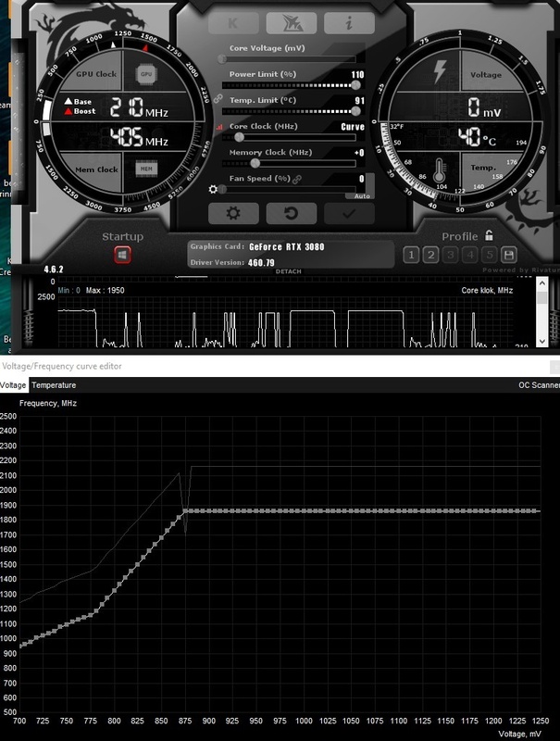Screen dimensions: 560x741
Task: Switch to the Voltage tab
Action: coord(14,385)
